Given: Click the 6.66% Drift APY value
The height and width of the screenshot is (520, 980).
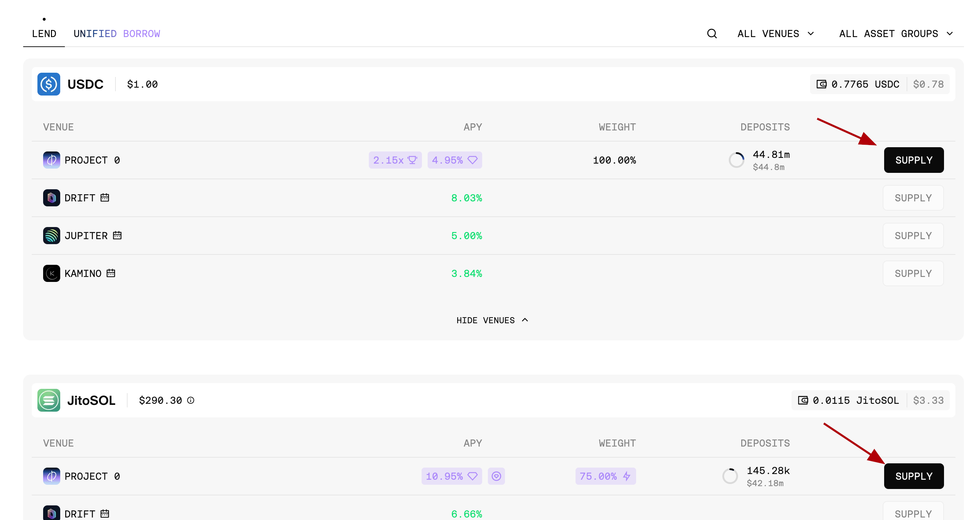Looking at the screenshot, I should pos(466,514).
